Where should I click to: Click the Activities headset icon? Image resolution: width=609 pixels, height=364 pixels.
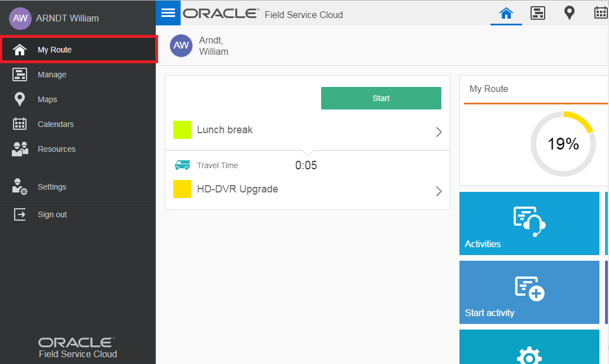click(529, 221)
